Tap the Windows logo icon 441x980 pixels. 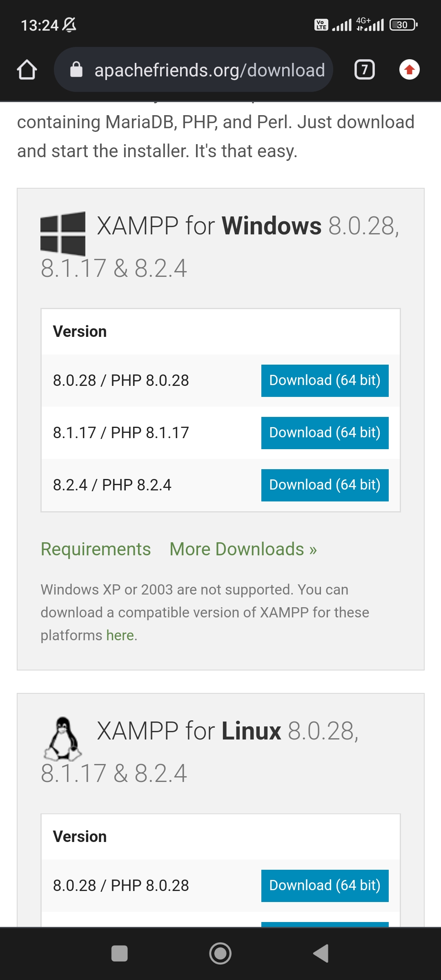(63, 234)
